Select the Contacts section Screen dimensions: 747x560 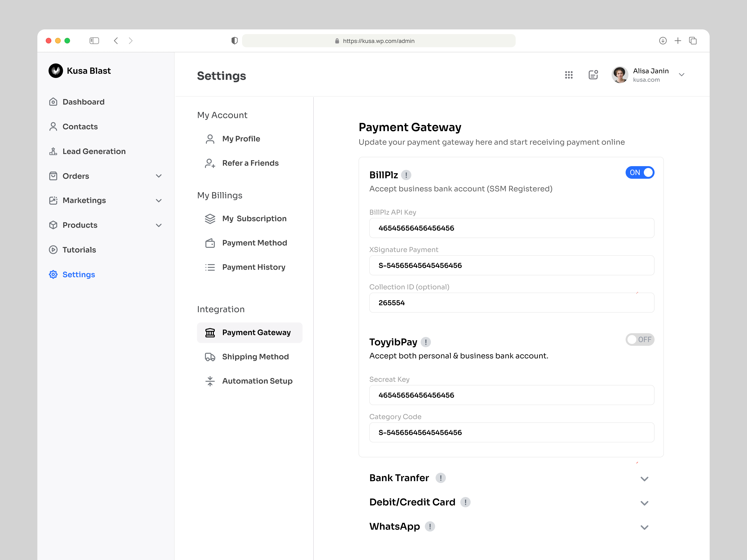(x=80, y=126)
